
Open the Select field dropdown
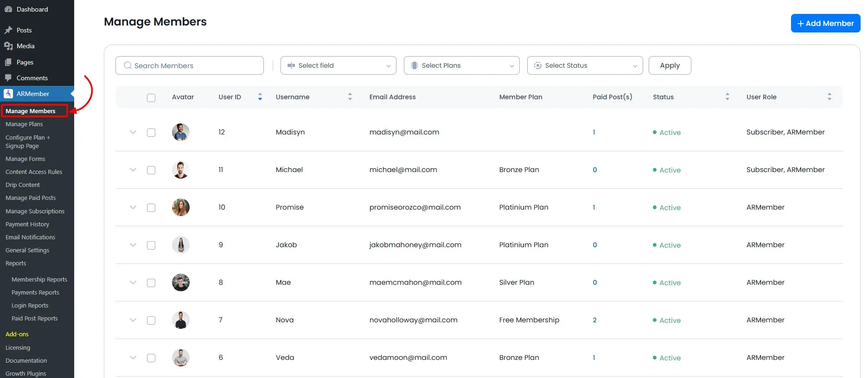[338, 65]
